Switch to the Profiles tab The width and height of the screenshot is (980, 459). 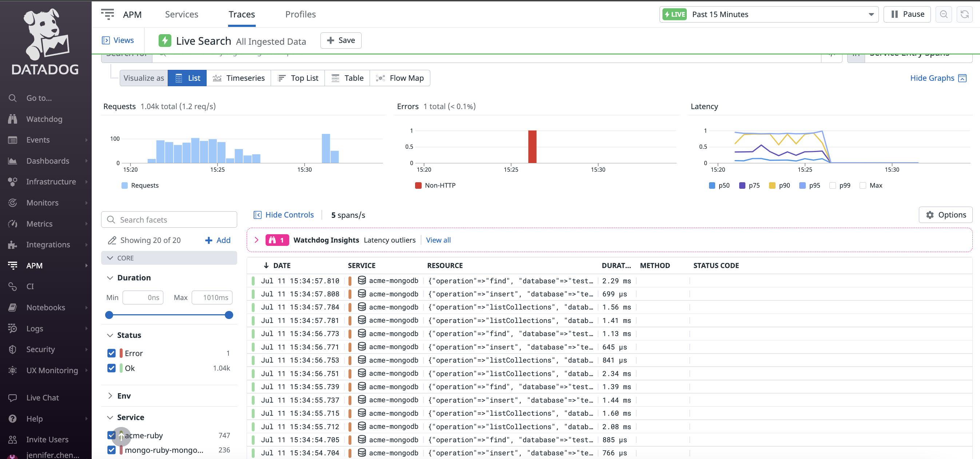click(x=300, y=14)
